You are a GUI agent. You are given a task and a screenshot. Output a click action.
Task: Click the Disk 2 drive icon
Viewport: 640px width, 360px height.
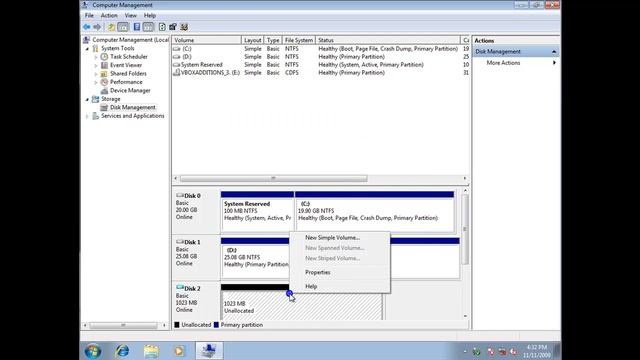(x=180, y=288)
